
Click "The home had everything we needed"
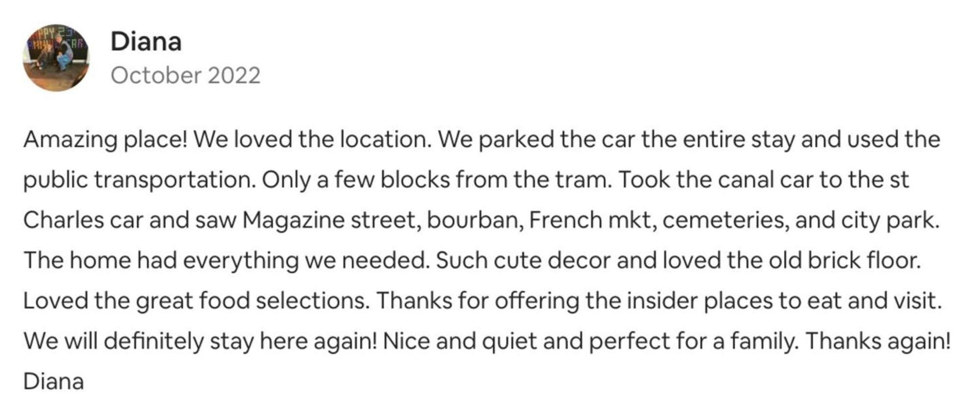click(x=225, y=260)
